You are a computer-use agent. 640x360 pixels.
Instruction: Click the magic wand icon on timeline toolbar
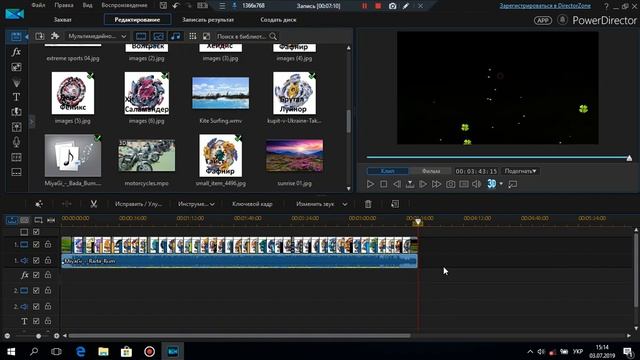tap(39, 204)
